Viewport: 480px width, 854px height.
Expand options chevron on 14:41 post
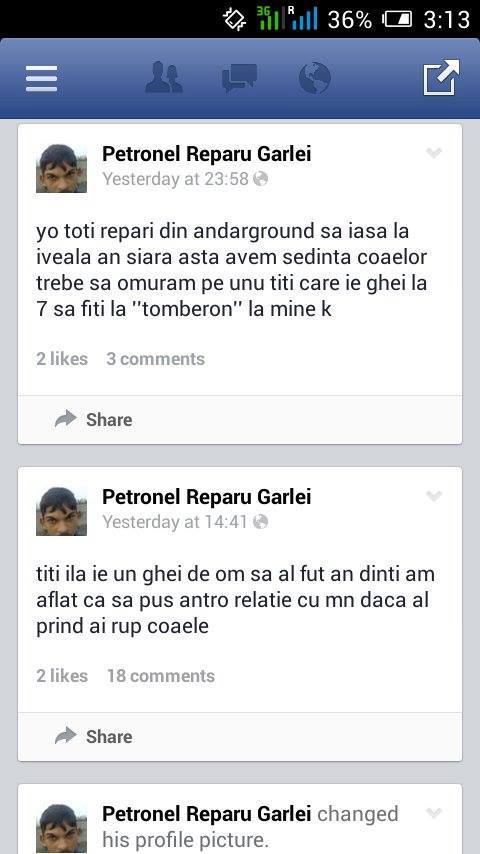434,496
